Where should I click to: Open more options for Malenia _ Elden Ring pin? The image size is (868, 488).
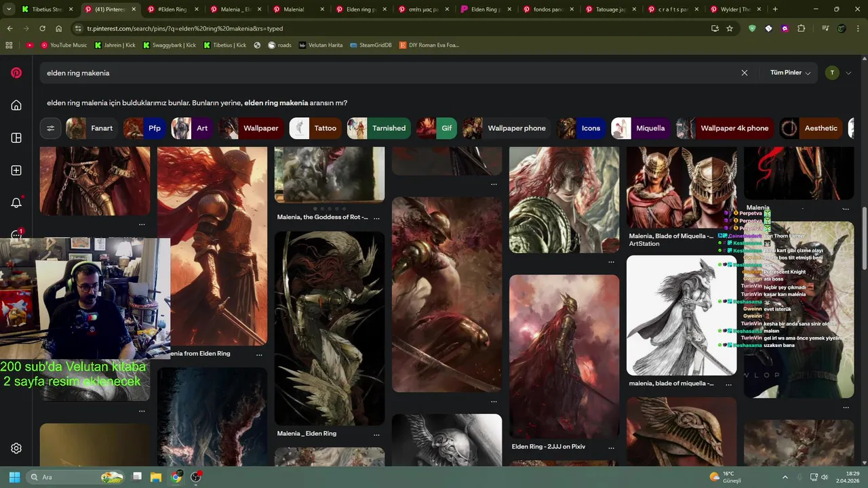(376, 434)
